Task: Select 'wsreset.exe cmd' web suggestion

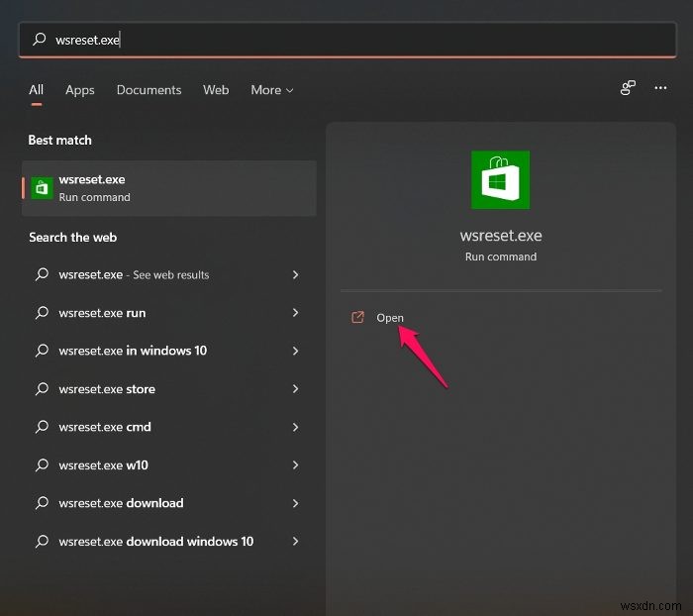Action: click(x=169, y=427)
